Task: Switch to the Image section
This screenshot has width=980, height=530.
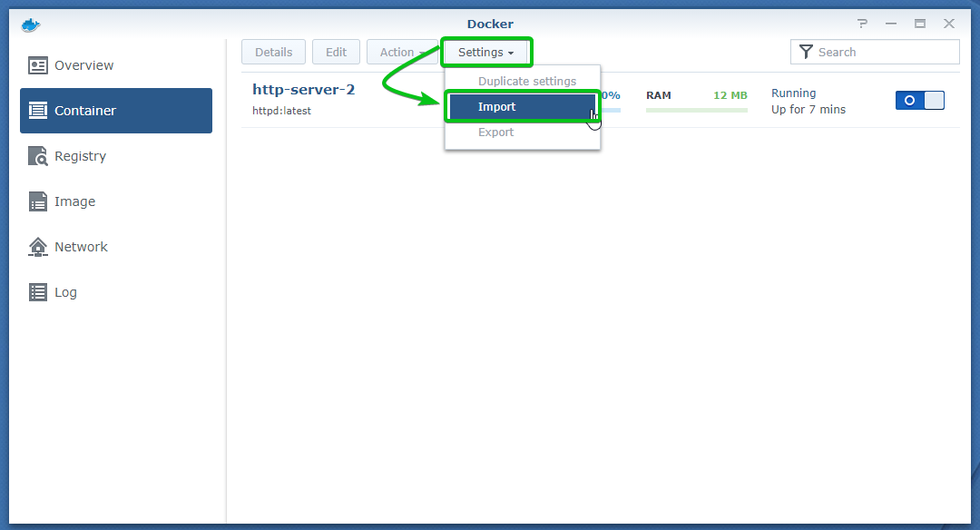Action: coord(116,201)
